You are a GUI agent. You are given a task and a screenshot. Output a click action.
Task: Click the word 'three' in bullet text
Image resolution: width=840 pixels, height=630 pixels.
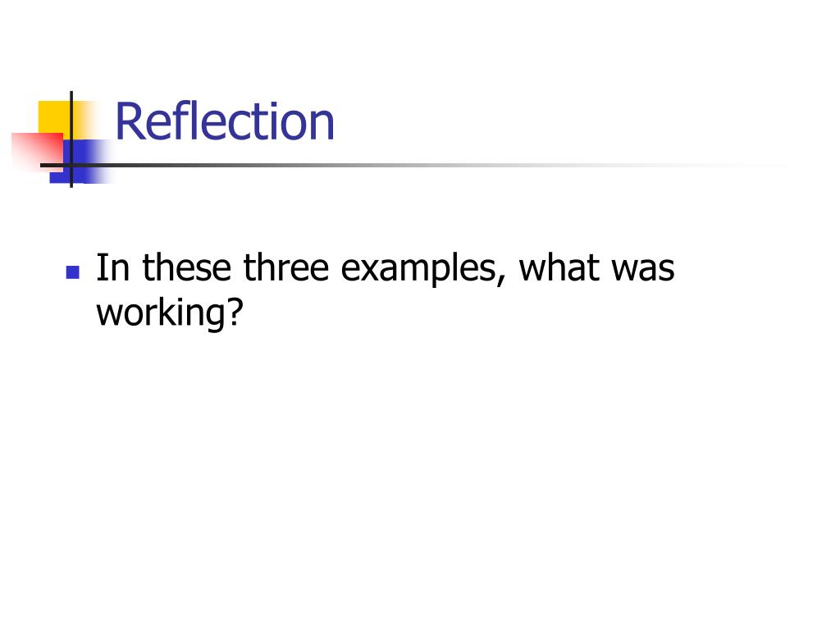pos(285,267)
